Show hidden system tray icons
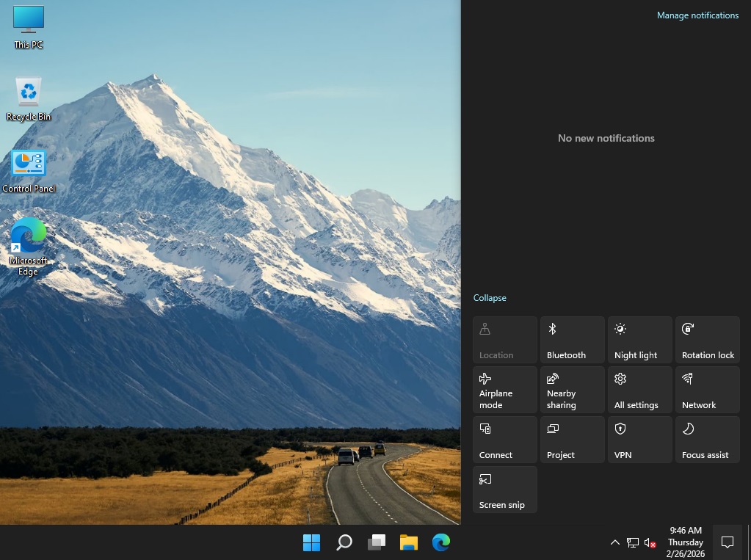Screen dimensions: 751x560 coord(614,543)
